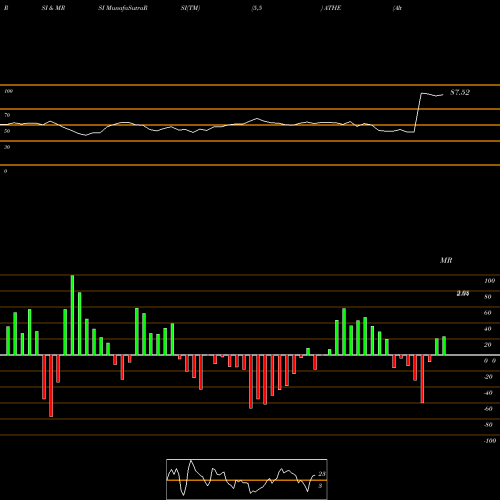
Task: Click the MR axis label '60'
Action: coord(487,313)
